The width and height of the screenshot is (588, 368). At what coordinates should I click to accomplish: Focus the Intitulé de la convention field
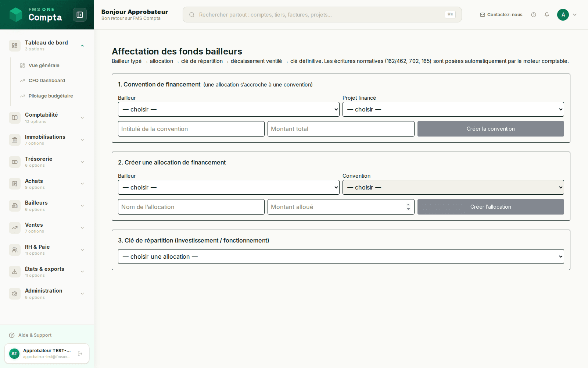pos(191,129)
